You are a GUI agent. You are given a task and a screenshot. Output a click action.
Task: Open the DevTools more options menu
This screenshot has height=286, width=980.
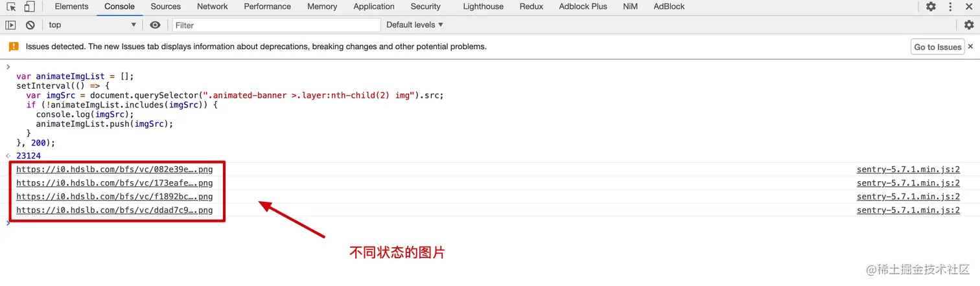click(x=951, y=6)
